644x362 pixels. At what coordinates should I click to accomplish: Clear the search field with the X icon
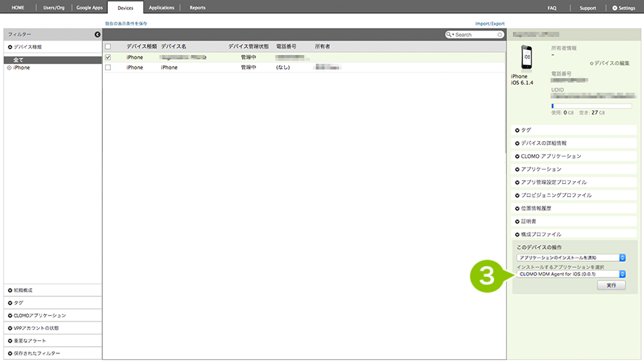point(500,34)
